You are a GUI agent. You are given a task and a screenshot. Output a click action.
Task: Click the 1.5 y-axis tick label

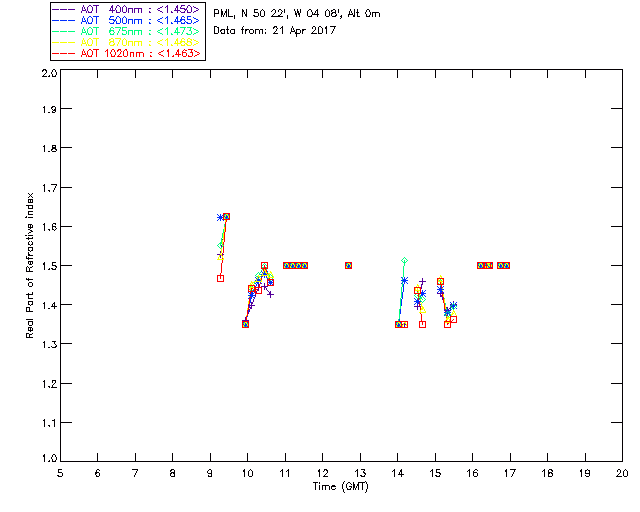tap(49, 266)
